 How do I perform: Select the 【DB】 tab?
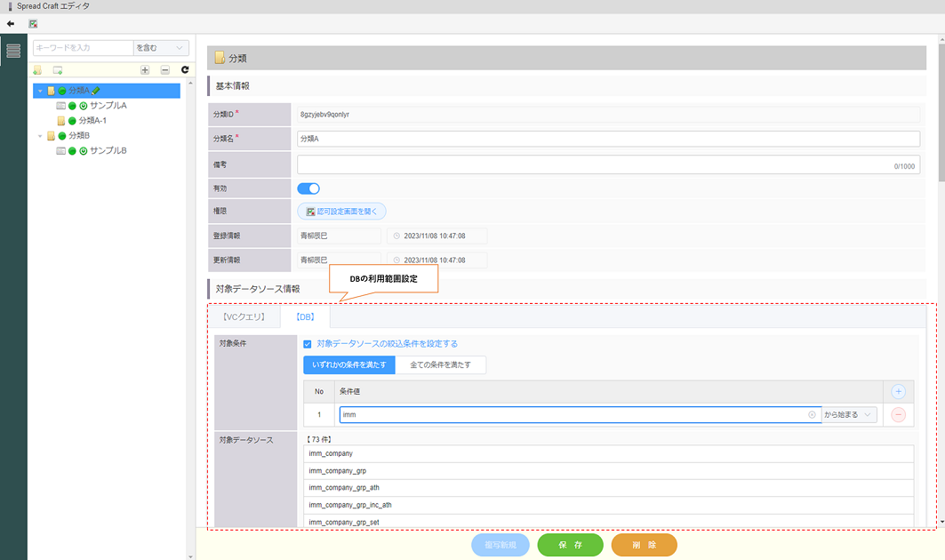(305, 316)
